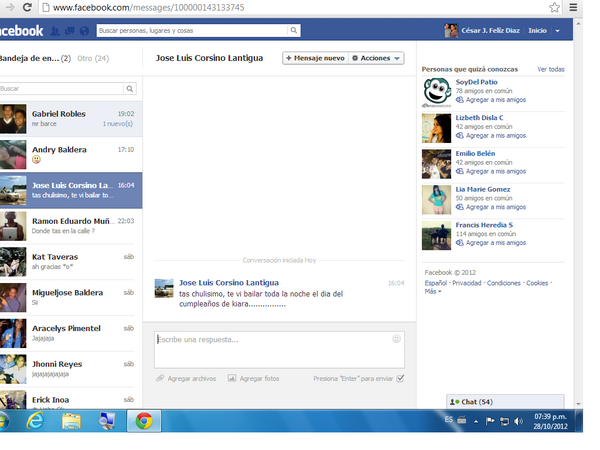
Task: Click page scrollbar up arrow
Action: (x=578, y=24)
